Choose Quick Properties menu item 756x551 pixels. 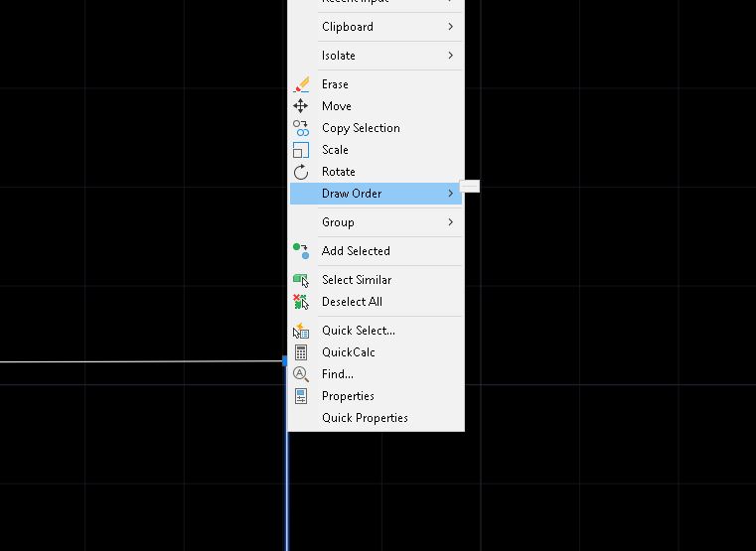pos(377,418)
